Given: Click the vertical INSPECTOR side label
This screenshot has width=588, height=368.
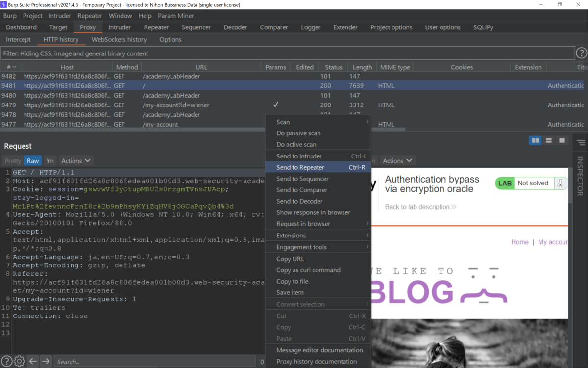Looking at the screenshot, I should [x=581, y=176].
